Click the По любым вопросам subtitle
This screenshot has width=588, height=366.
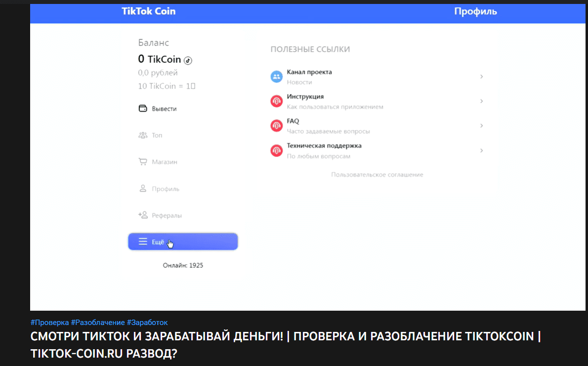319,157
